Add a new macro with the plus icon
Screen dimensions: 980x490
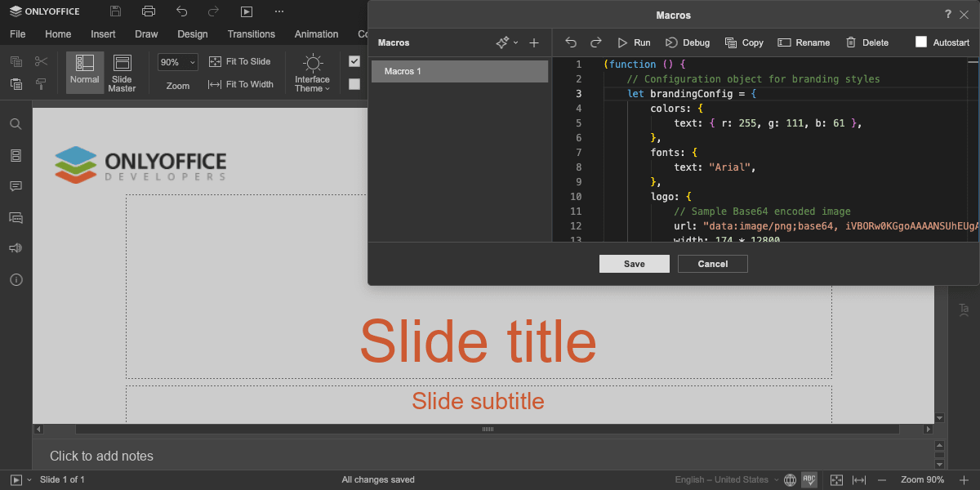coord(534,42)
